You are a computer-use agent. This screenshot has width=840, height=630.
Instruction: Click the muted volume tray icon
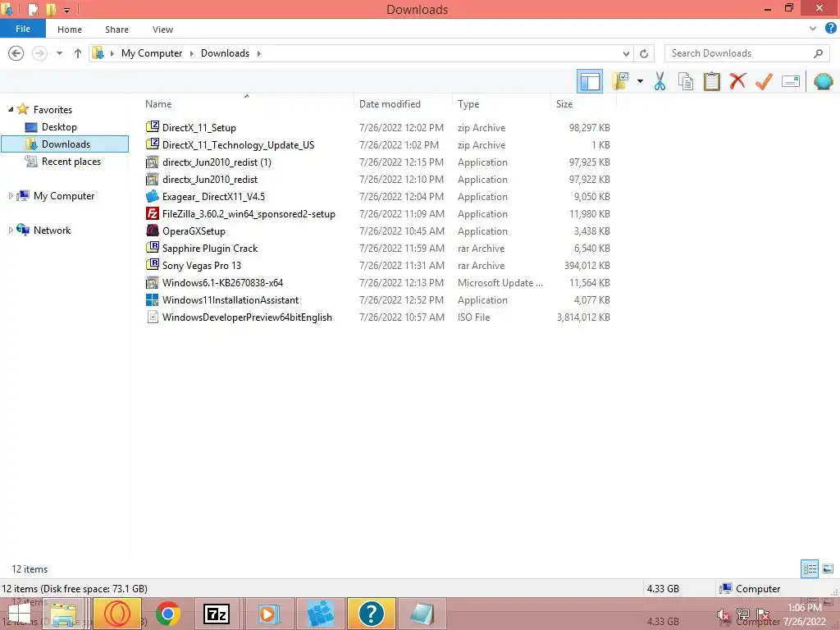tap(724, 615)
